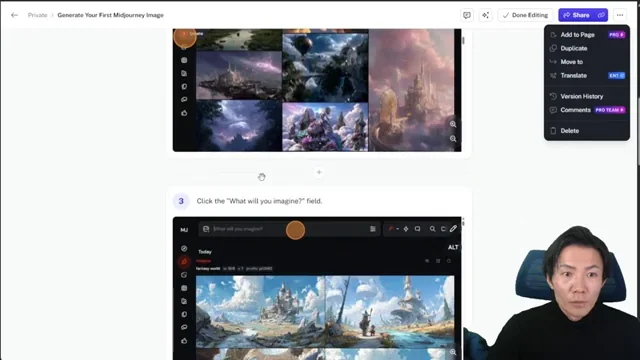The height and width of the screenshot is (360, 640).
Task: Choose Duplicate from the menu
Action: coord(587,48)
